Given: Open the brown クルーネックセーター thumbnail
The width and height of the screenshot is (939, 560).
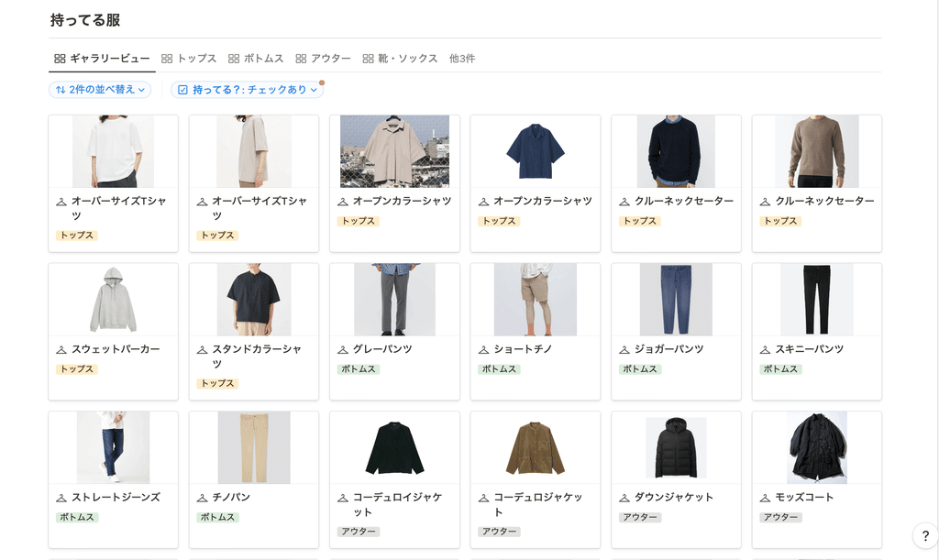Looking at the screenshot, I should [x=817, y=151].
